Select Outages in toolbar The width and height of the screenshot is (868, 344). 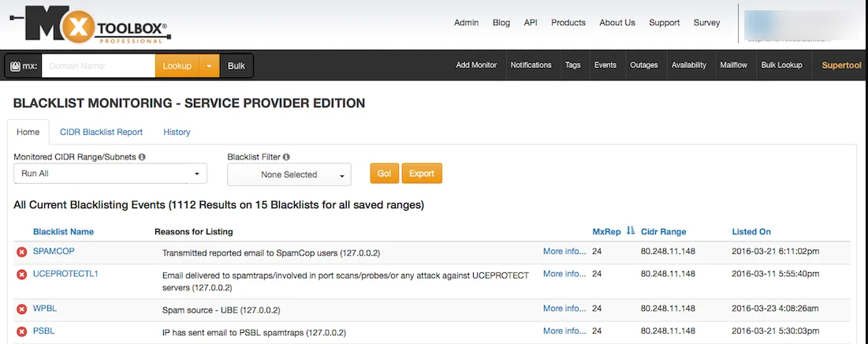[x=644, y=65]
